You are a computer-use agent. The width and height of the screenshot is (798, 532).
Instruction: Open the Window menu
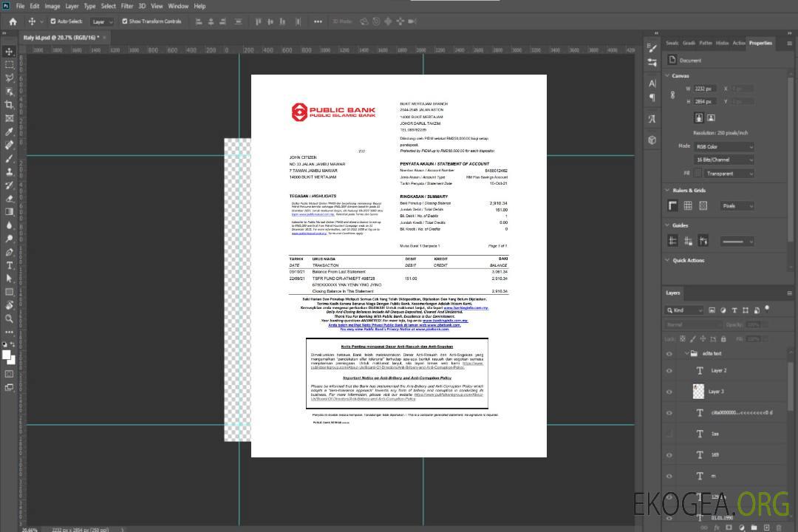178,6
